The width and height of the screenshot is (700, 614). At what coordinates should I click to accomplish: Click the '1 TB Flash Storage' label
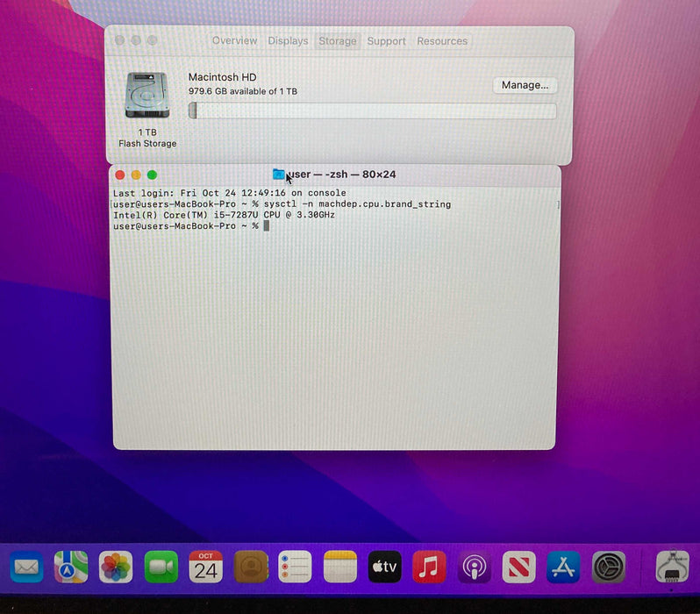[147, 138]
